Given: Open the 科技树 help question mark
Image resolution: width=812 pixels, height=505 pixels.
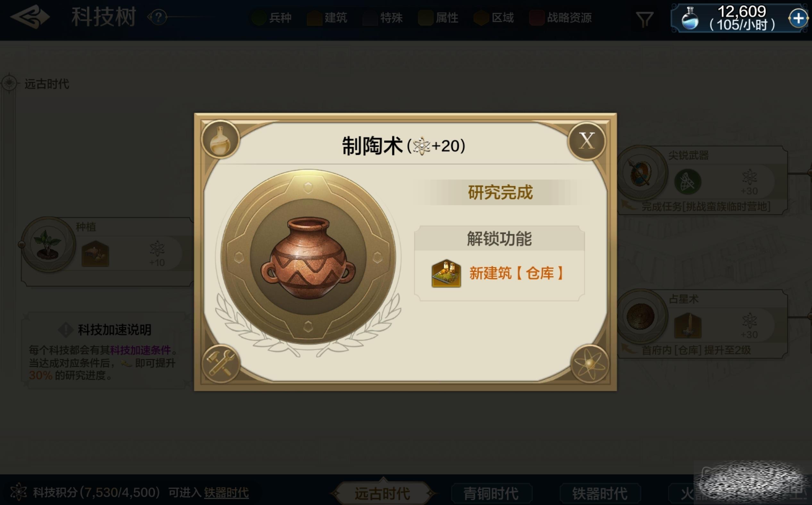Looking at the screenshot, I should 159,17.
